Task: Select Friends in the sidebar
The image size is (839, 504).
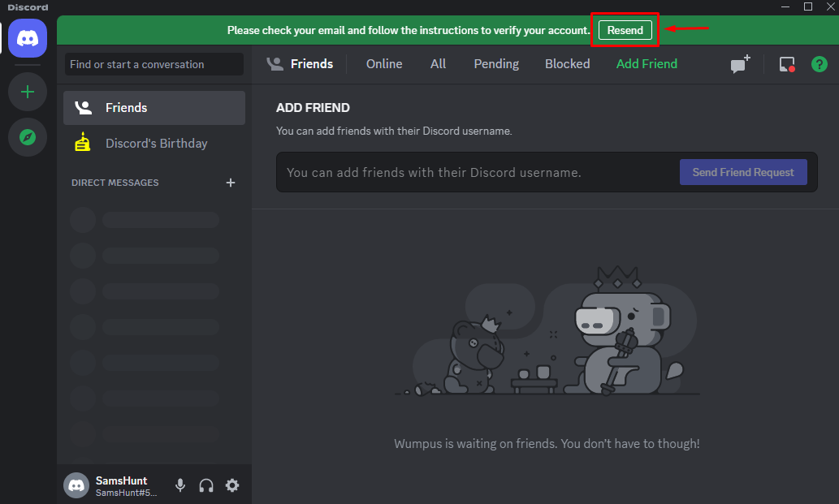Action: pos(154,108)
